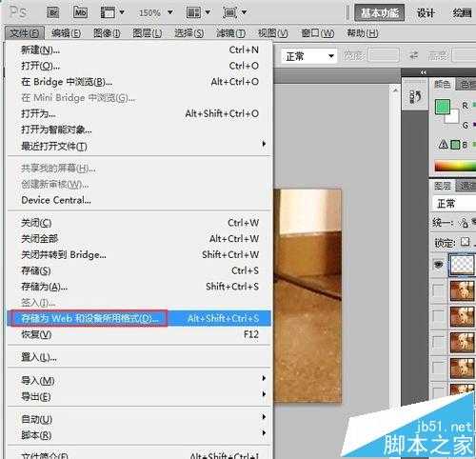This screenshot has height=459, width=476.
Task: Select 打开为智能对象...
Action: tap(139, 130)
